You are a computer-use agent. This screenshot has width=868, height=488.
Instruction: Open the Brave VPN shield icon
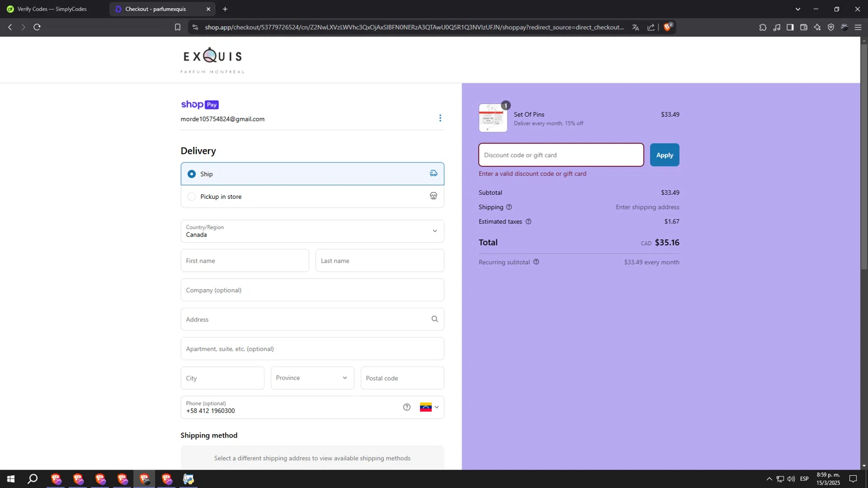tap(831, 27)
